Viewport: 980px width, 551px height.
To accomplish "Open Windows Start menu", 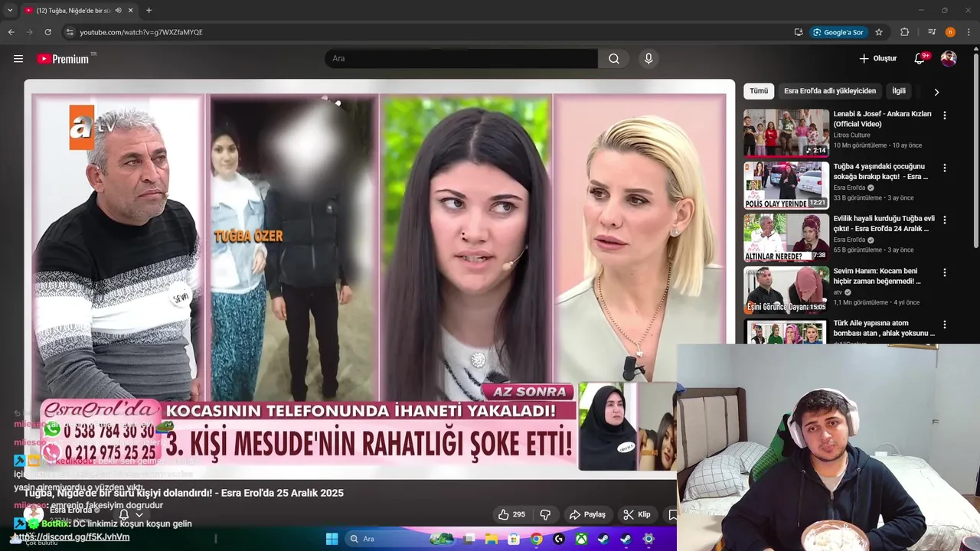I will click(332, 539).
